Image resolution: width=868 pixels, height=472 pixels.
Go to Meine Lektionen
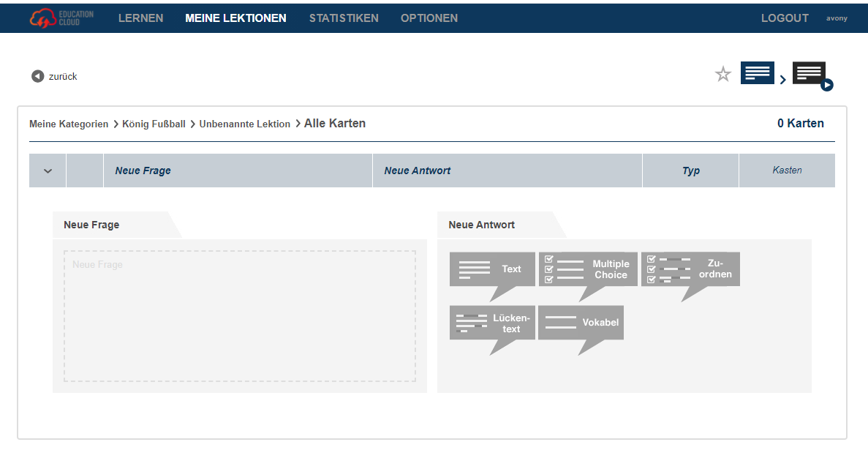pos(235,18)
